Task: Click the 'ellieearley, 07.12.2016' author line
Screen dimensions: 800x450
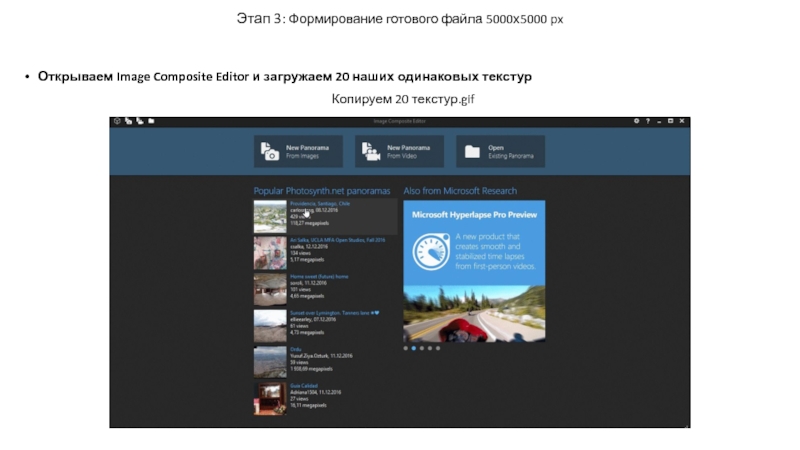Action: (313, 319)
